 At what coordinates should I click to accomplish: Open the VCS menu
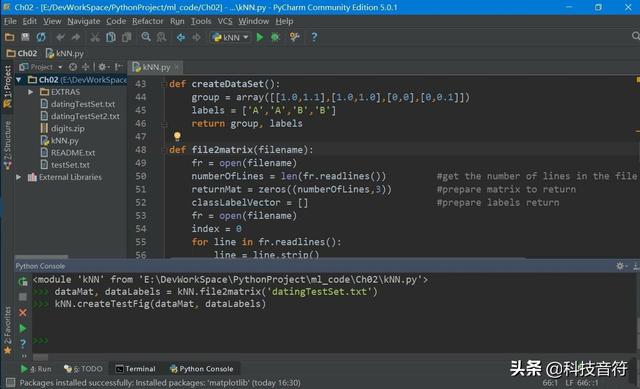pos(225,21)
